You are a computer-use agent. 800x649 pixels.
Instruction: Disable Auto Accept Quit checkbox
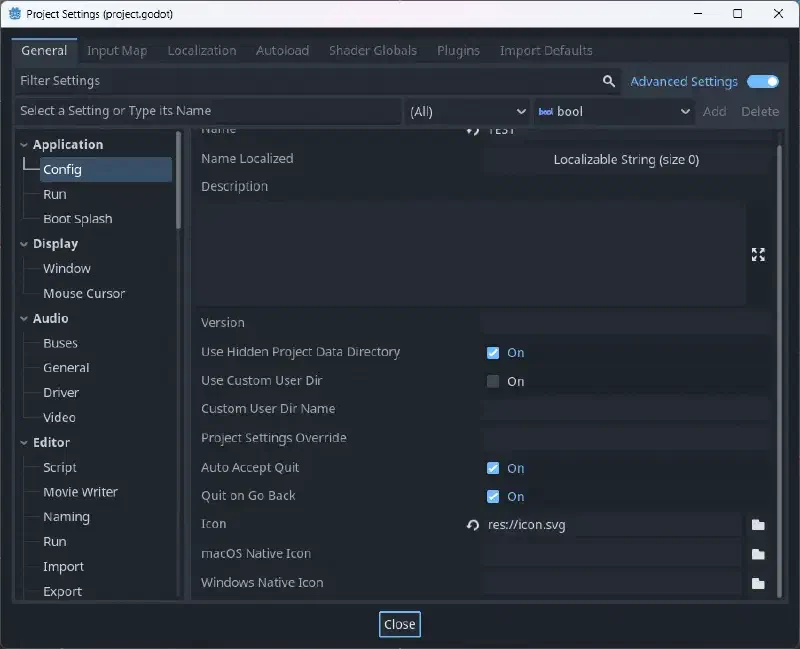tap(493, 468)
